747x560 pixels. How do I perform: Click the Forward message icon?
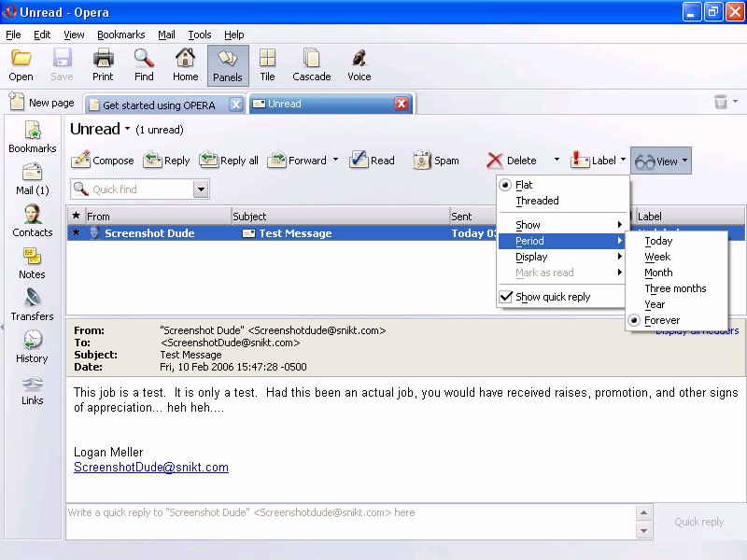click(277, 161)
